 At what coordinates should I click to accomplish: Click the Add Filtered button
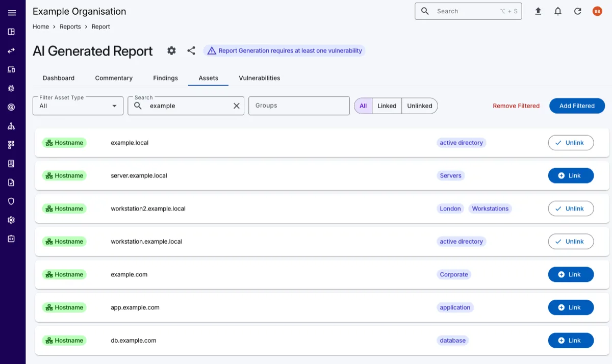point(577,106)
